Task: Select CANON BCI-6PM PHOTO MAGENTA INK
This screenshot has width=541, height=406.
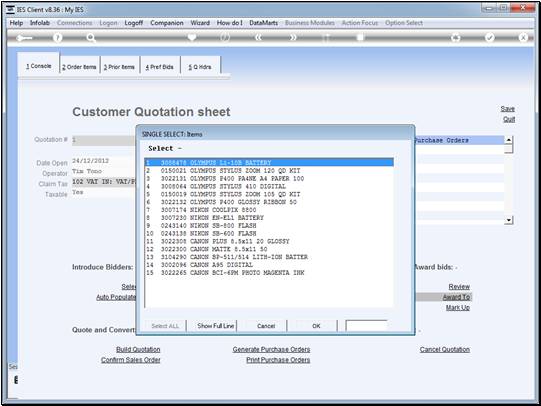Action: tap(269, 273)
